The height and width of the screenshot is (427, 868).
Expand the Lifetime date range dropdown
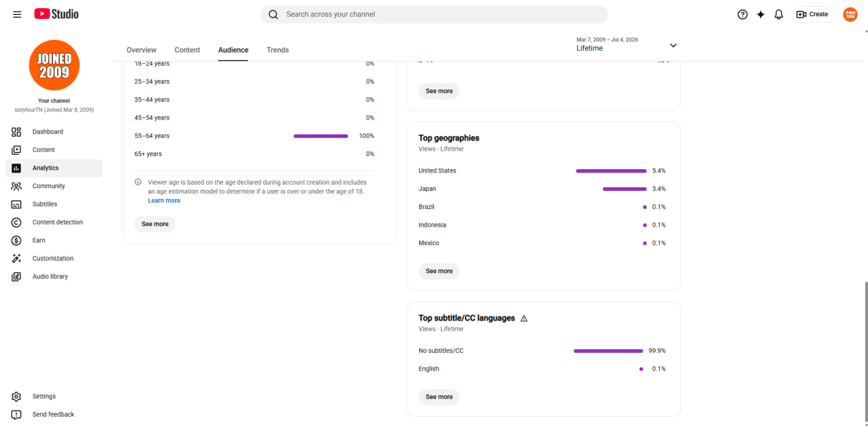point(627,45)
